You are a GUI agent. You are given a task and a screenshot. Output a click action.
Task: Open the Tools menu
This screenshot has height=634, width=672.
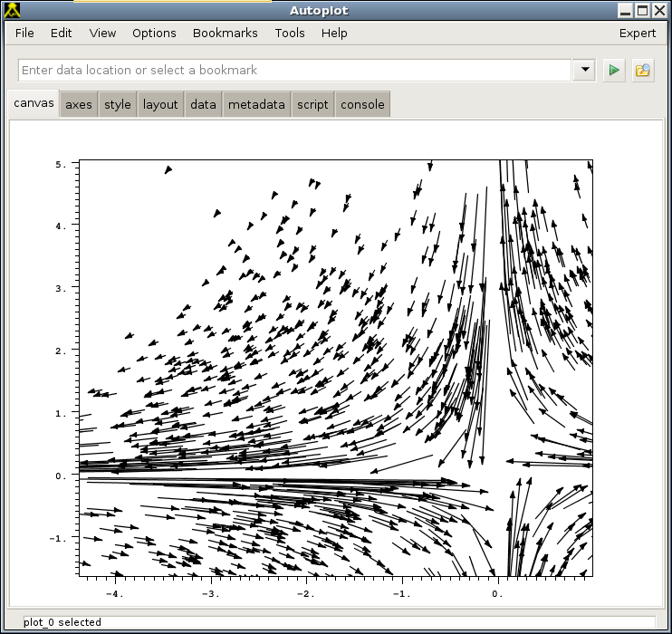(290, 33)
